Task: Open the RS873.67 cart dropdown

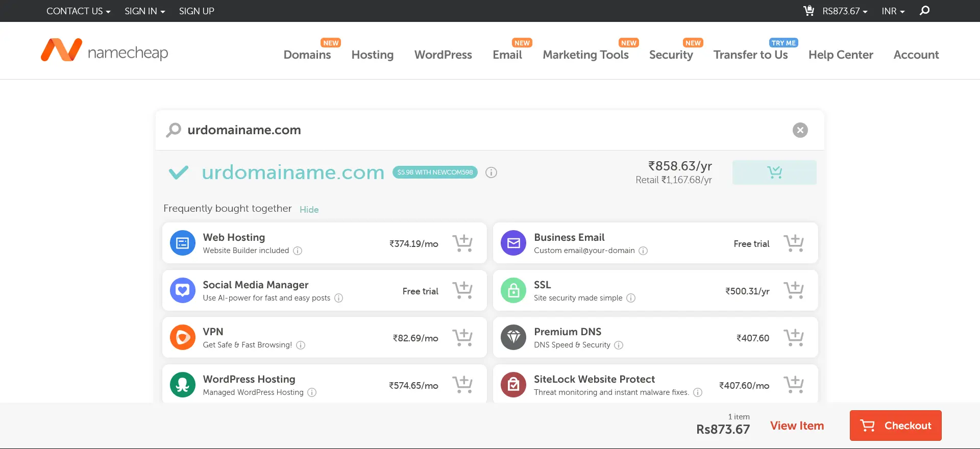Action: click(845, 11)
